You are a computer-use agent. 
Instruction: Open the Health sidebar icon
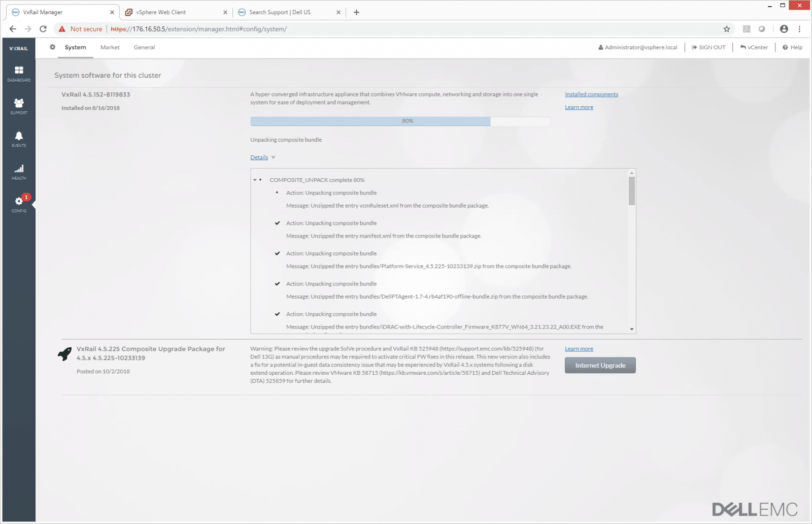(19, 172)
